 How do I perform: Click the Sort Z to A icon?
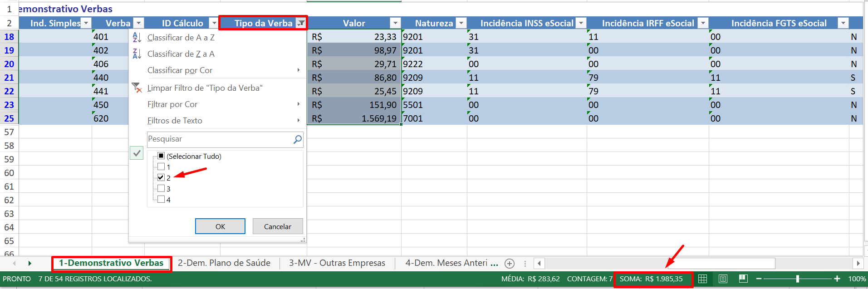(137, 54)
